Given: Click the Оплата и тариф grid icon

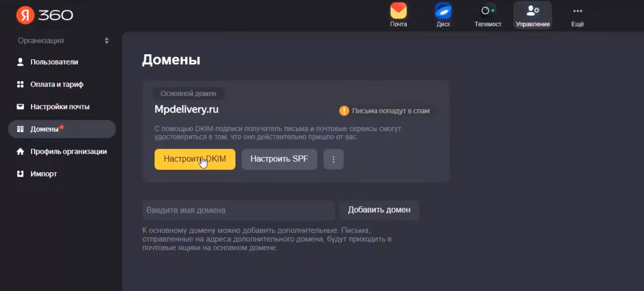Looking at the screenshot, I should pyautogui.click(x=20, y=84).
